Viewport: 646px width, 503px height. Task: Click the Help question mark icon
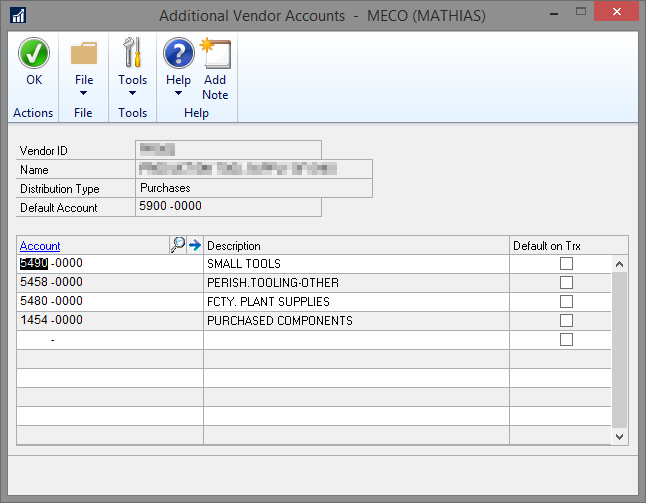click(x=178, y=54)
